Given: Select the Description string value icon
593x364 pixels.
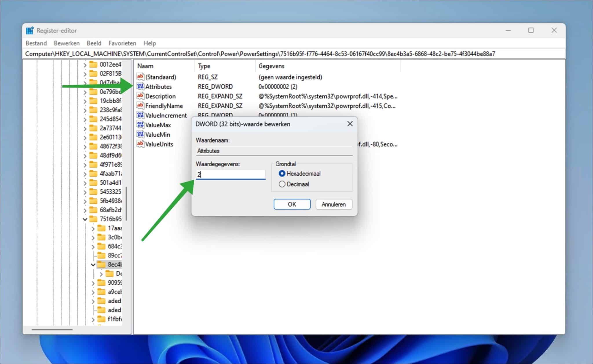Looking at the screenshot, I should pyautogui.click(x=140, y=96).
